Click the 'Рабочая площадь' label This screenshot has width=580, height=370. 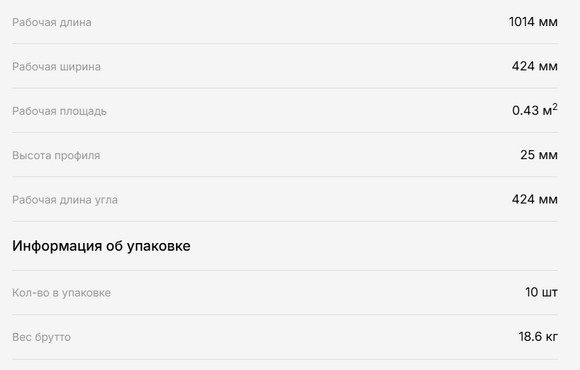(59, 111)
